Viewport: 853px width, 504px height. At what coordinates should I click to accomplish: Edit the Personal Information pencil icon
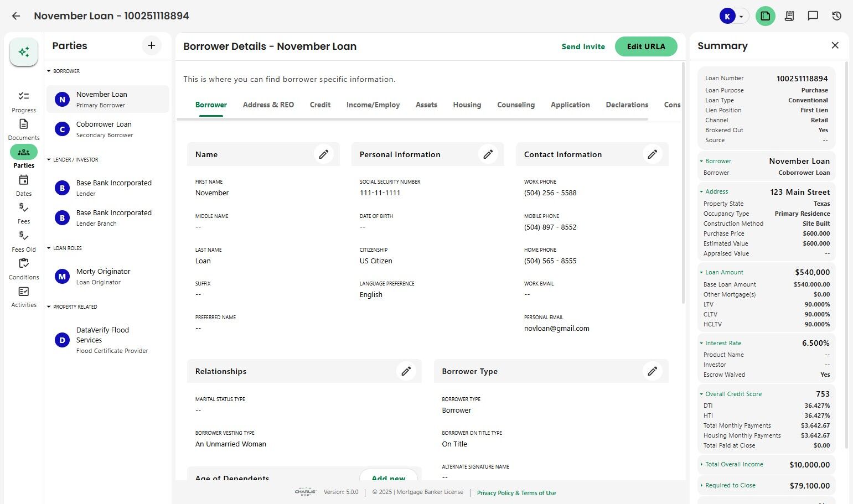tap(488, 154)
